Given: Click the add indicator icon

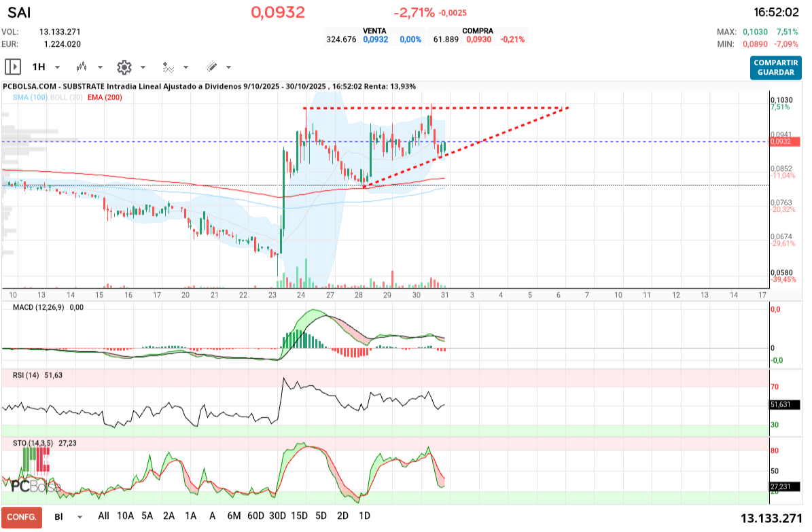Looking at the screenshot, I should point(169,67).
